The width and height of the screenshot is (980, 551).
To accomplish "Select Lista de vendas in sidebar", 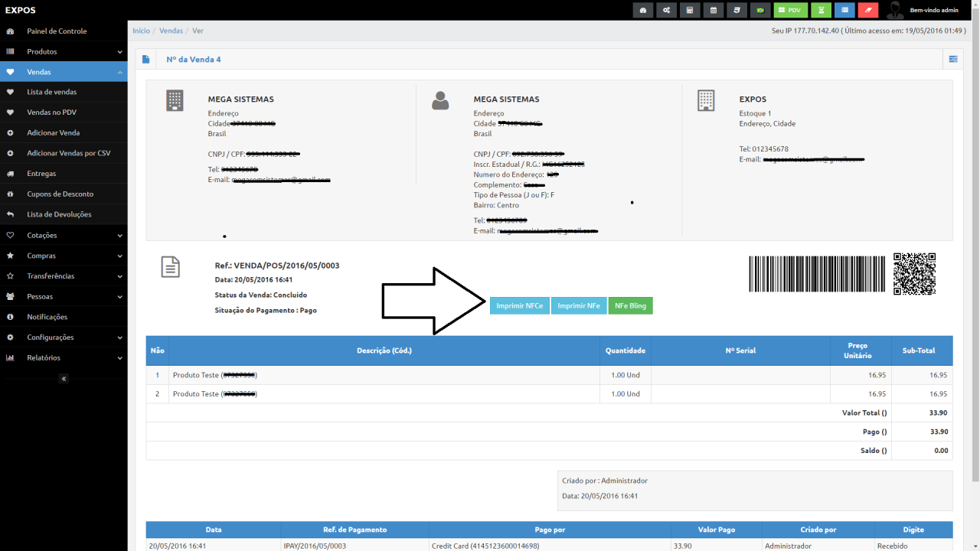I will pos(64,91).
